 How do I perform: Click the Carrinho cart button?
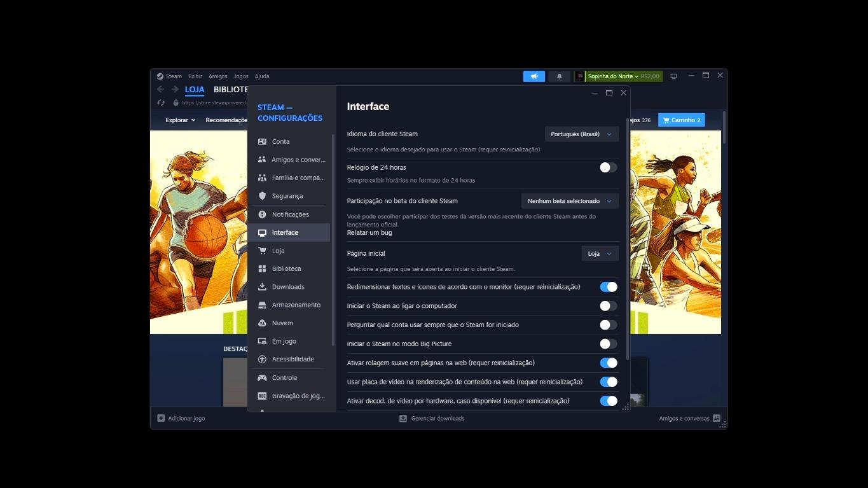(681, 120)
